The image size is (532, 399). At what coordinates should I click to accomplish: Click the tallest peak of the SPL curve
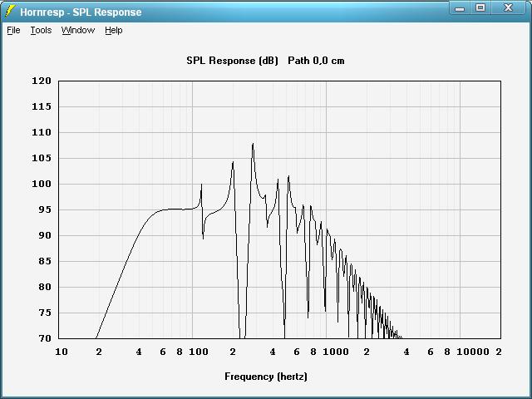point(253,144)
